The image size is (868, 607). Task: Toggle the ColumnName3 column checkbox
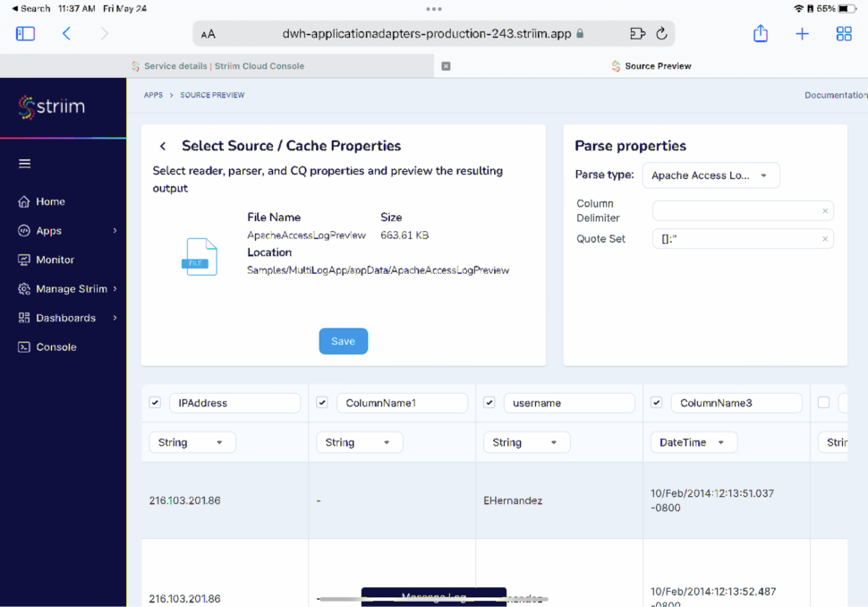pos(656,403)
